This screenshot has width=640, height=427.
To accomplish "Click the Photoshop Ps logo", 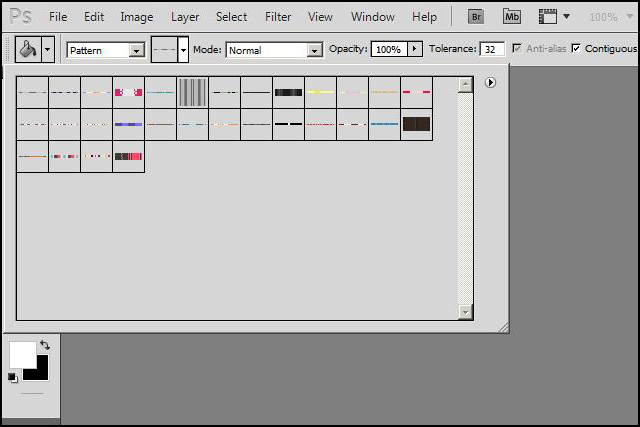I will pos(20,17).
